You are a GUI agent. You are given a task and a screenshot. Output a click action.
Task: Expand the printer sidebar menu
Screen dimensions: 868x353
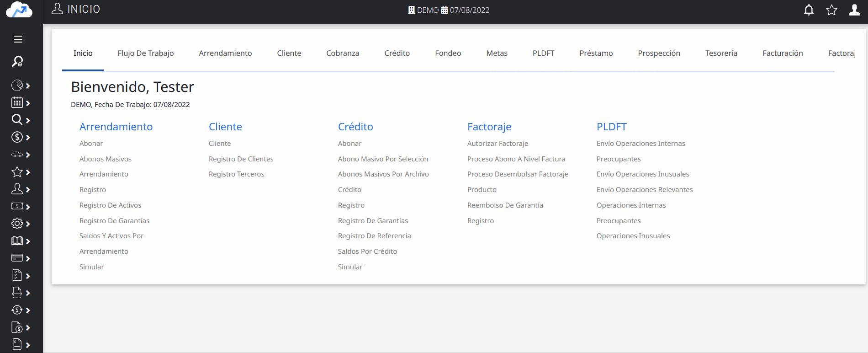point(21,293)
